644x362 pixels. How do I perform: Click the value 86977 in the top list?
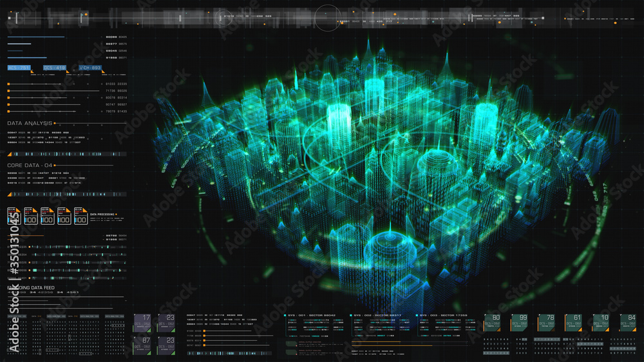coord(111,44)
